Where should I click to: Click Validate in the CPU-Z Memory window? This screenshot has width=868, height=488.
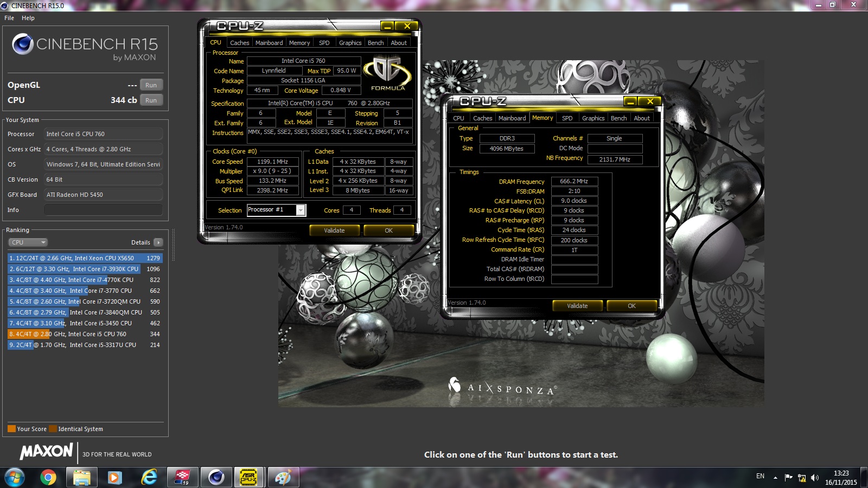tap(577, 306)
